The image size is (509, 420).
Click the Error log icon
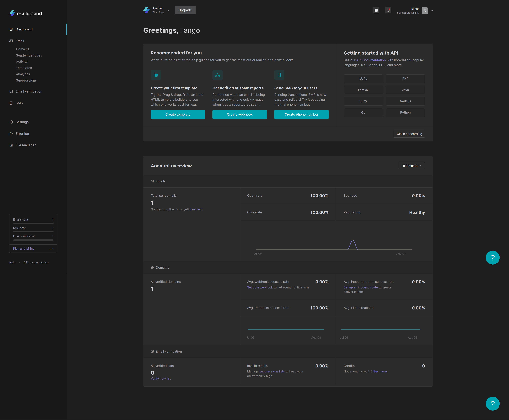pos(11,133)
